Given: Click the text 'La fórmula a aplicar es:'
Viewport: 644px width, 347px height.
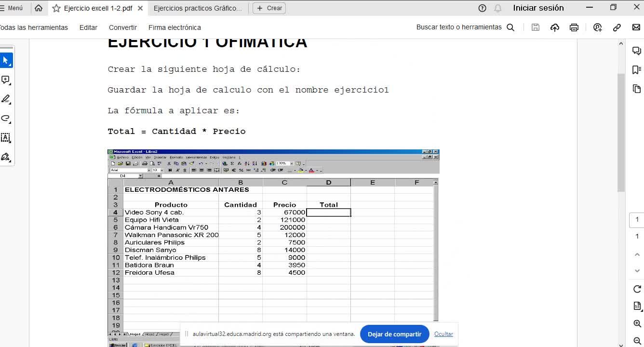Looking at the screenshot, I should (174, 111).
